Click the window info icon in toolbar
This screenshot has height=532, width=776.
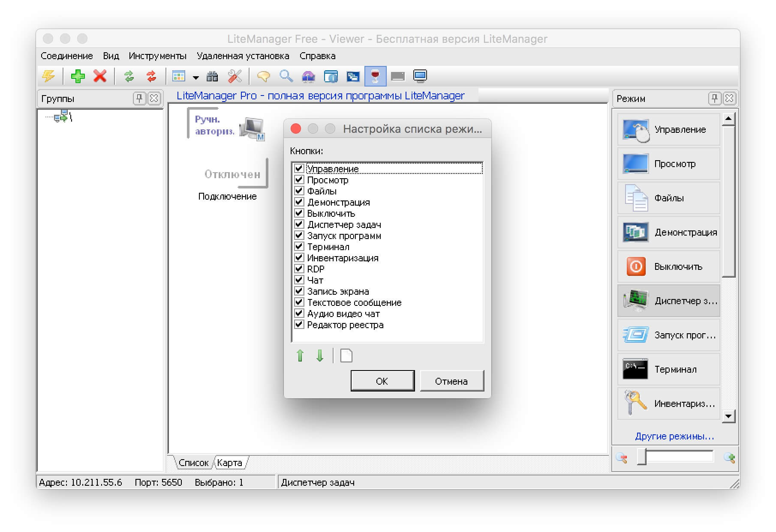tap(331, 77)
